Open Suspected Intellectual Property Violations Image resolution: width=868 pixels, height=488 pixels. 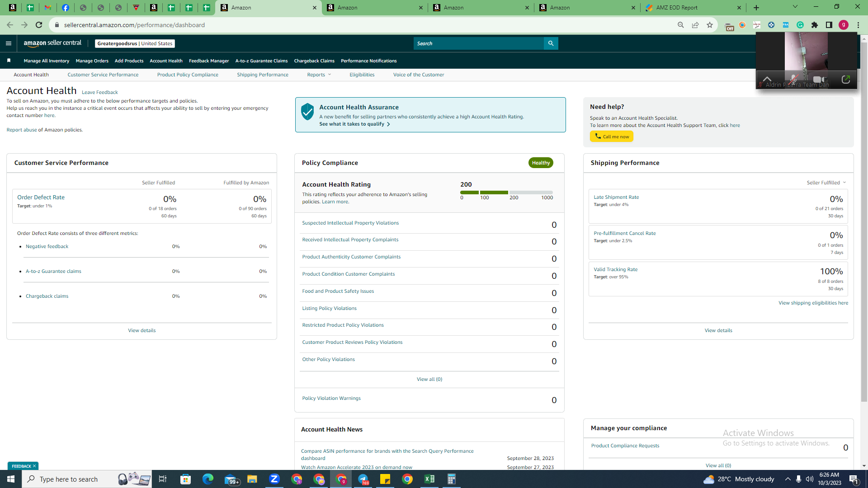point(350,223)
